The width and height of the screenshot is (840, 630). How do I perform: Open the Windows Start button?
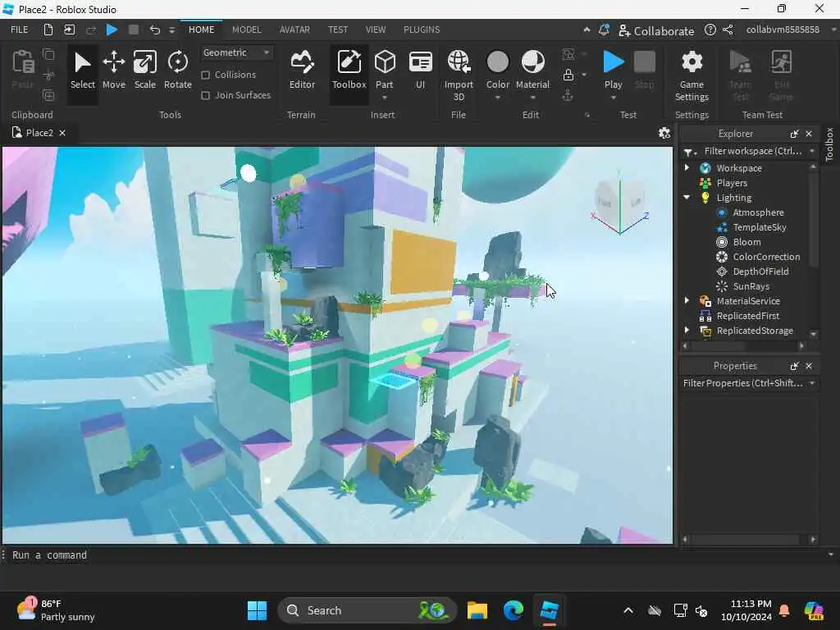click(257, 610)
